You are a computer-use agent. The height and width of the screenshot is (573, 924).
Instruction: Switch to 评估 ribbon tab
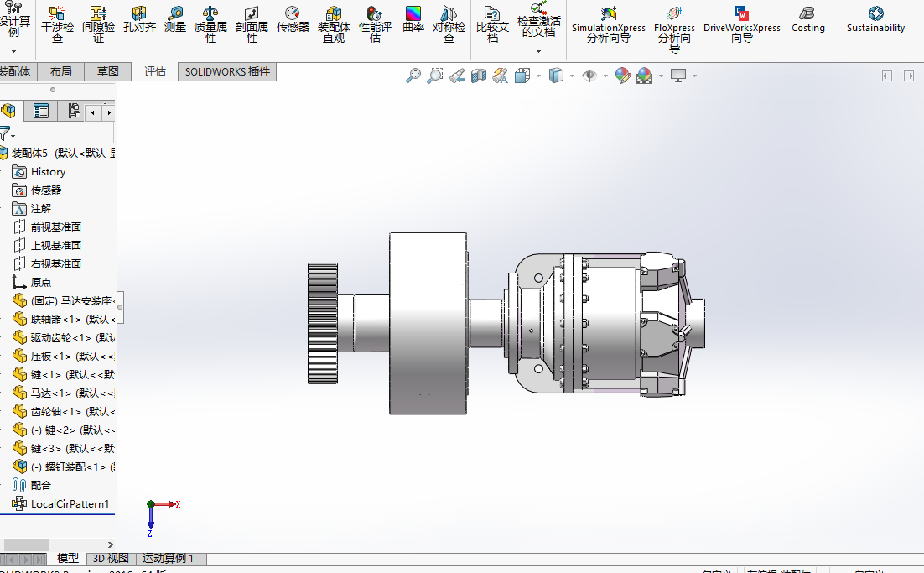(x=155, y=71)
